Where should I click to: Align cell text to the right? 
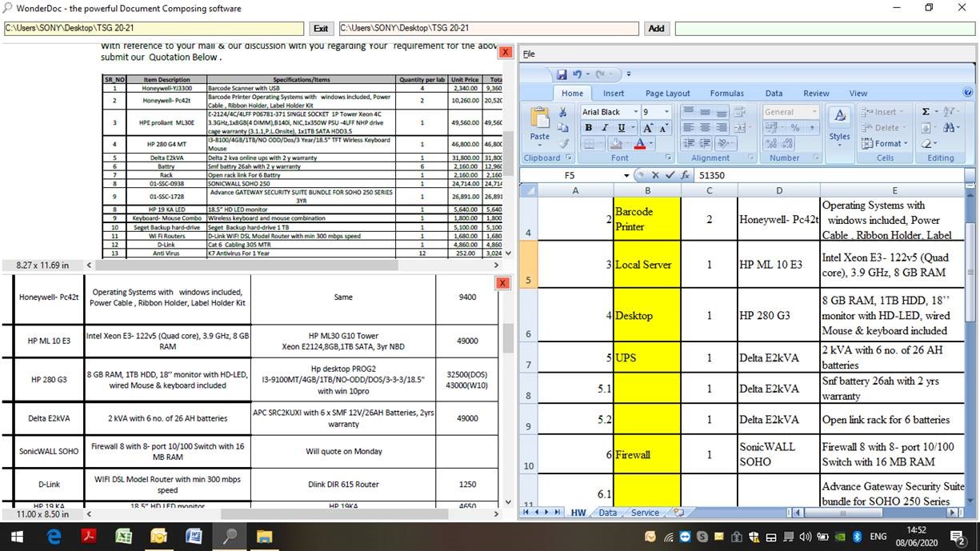722,128
